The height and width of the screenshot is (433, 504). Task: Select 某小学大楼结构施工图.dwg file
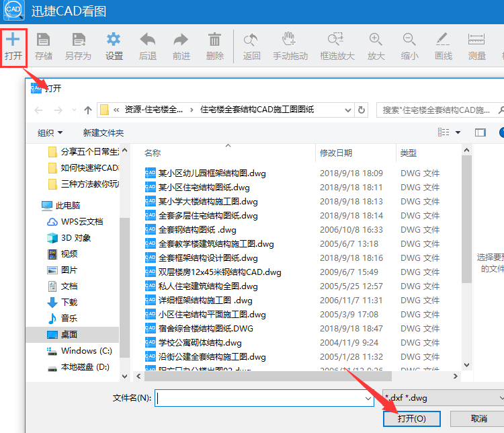[201, 202]
